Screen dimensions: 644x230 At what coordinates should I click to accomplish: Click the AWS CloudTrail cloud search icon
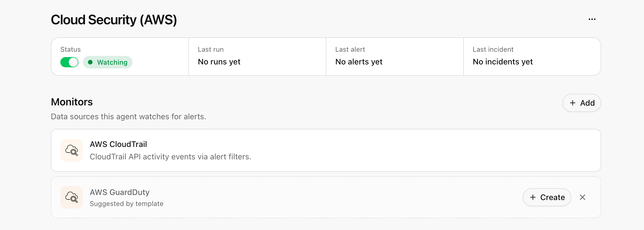(72, 150)
